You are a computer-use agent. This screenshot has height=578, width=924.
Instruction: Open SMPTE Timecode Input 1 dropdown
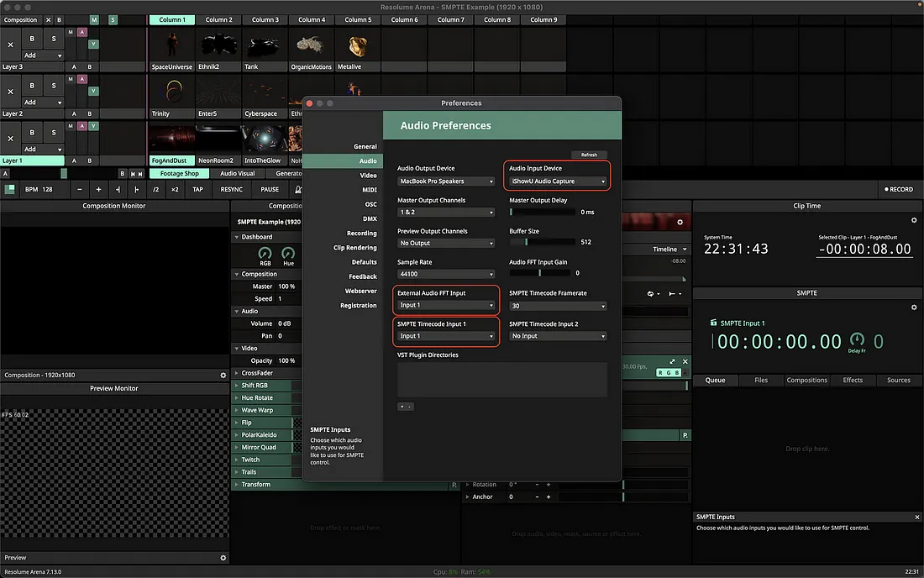point(446,336)
